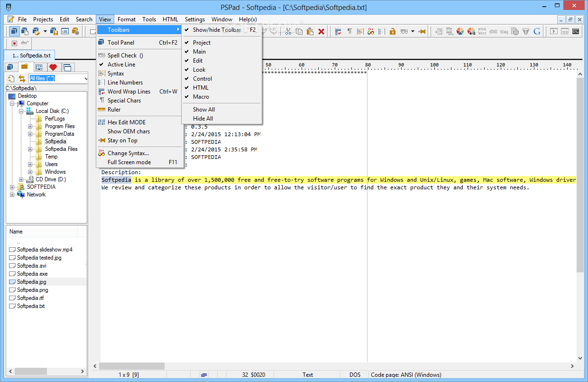Click the pilcrow special chars toolbar icon
Screen dimensions: 588x382
(349, 31)
